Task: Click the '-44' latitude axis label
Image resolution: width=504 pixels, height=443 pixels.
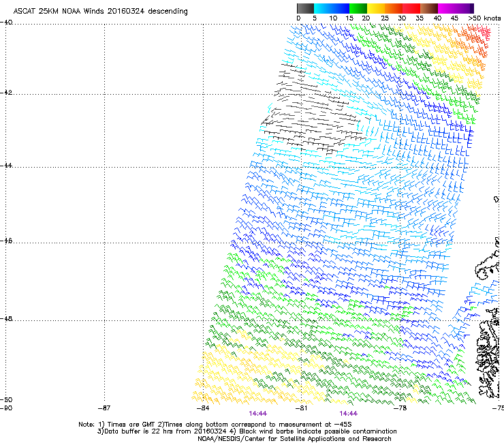Action: coord(6,166)
